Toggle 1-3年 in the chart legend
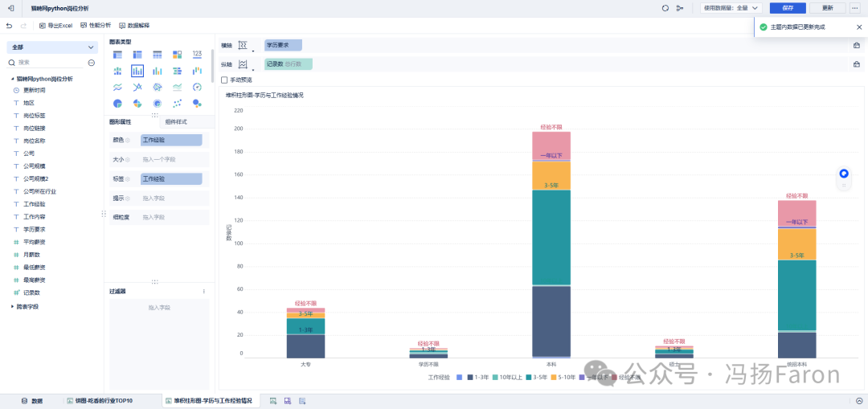Viewport: 868px width, 409px height. click(x=477, y=378)
